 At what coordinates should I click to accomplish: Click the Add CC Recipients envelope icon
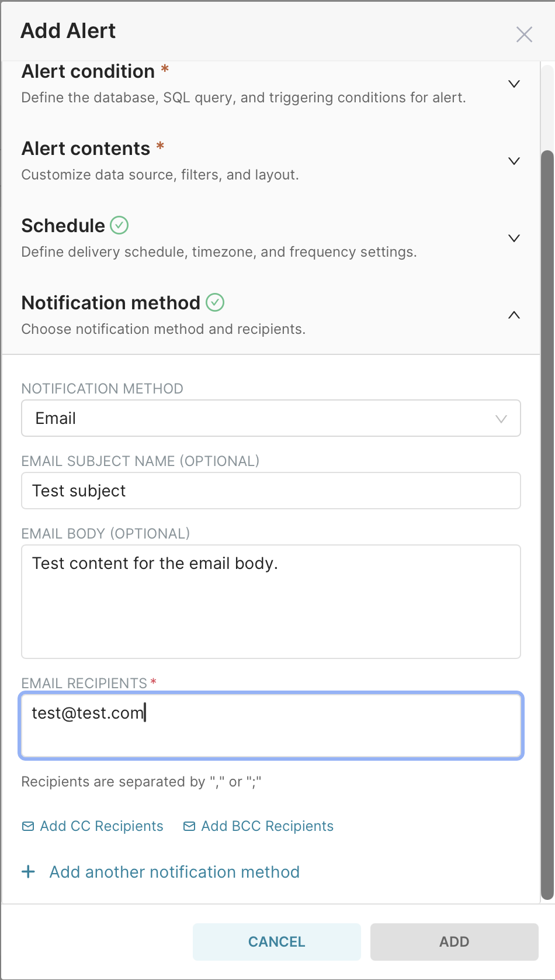pyautogui.click(x=27, y=826)
